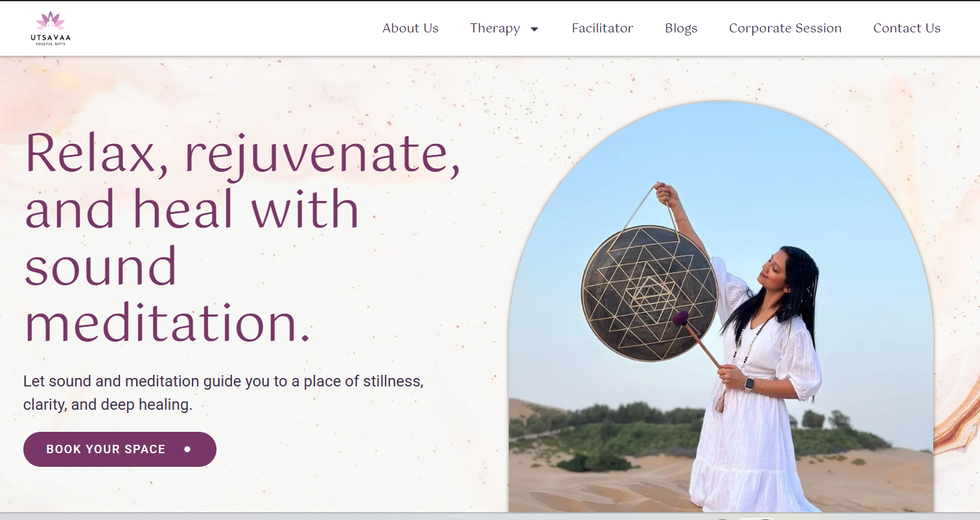Click the Utsavaa Soulful Gifts logo text

[51, 40]
